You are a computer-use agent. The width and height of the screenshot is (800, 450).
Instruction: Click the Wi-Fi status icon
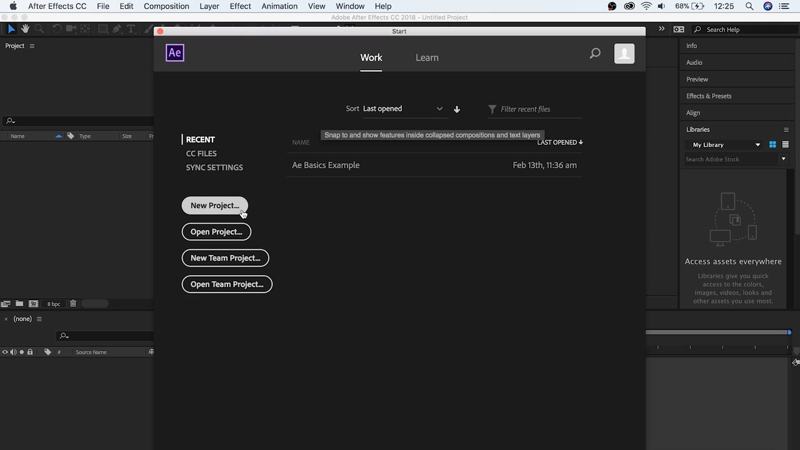coord(646,6)
